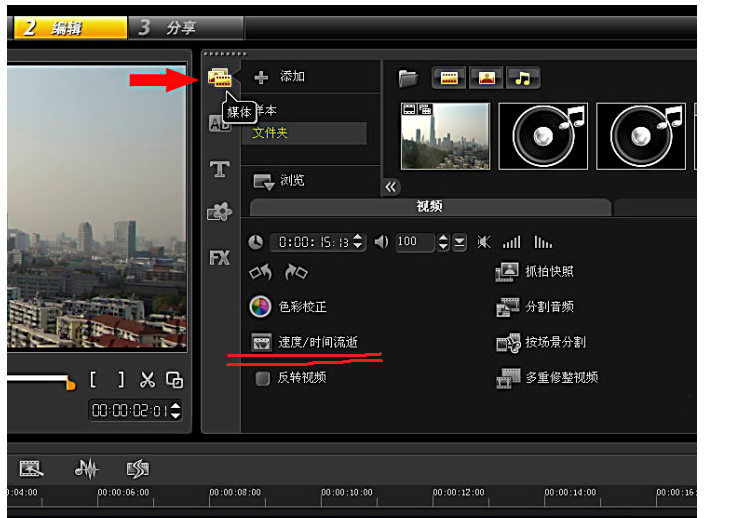Click 抓拍快照 take snapshot

(x=534, y=272)
